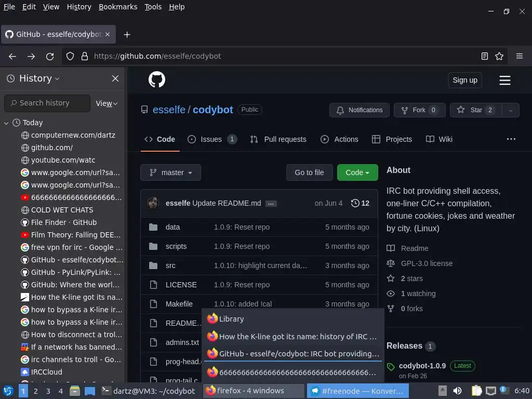Open the Actions tab
This screenshot has width=532, height=399.
339,139
